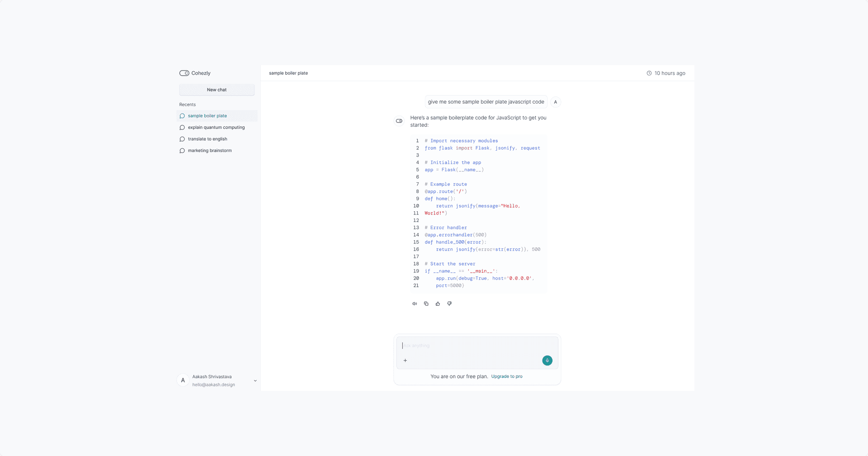Click chat bubble icon beside translate to english
868x456 pixels.
[182, 139]
